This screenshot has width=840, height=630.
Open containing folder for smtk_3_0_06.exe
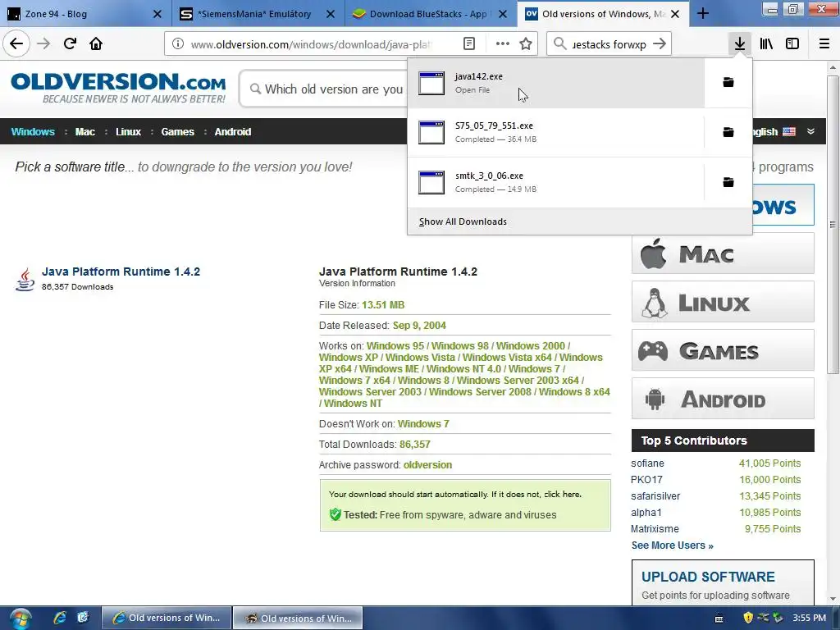pos(728,183)
